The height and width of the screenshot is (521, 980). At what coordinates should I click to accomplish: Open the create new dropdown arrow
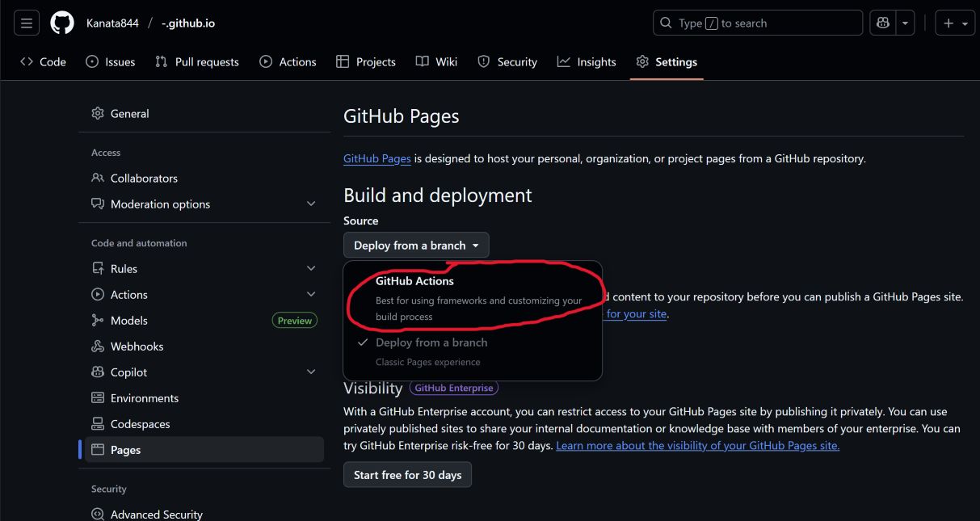tap(965, 23)
